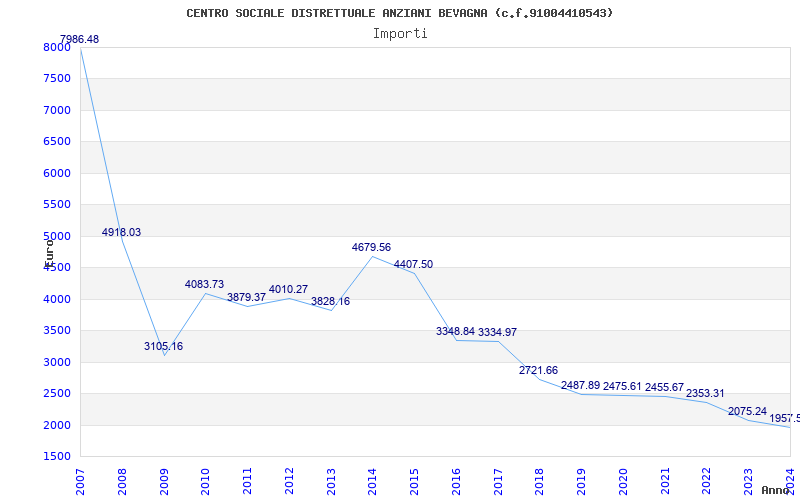Select the 5000 y-axis tick label
Viewport: 800px width, 500px height.
(x=57, y=237)
